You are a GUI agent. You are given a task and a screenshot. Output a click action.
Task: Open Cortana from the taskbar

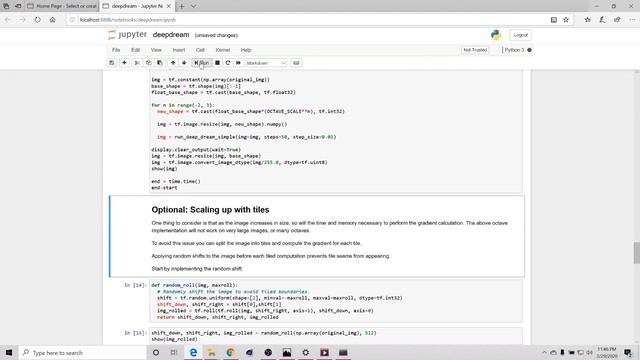point(156,352)
